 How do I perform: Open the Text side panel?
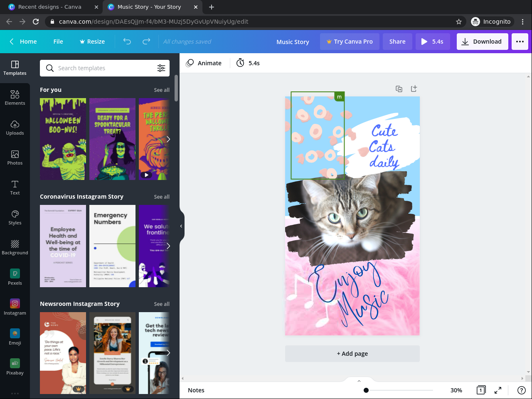click(15, 187)
